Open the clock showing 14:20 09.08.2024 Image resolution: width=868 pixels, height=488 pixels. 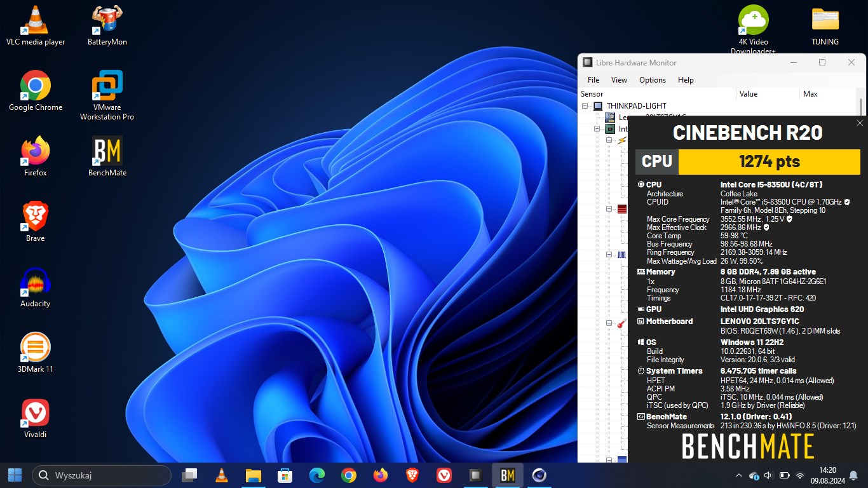[x=827, y=475]
